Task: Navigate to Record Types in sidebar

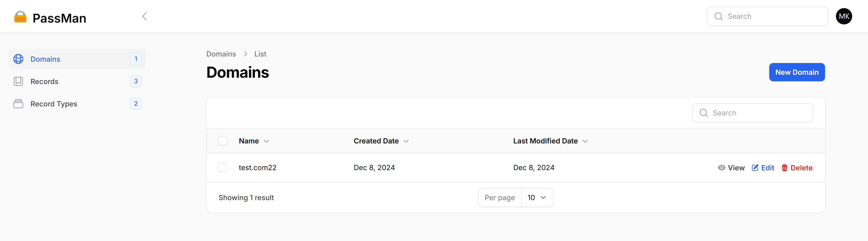Action: (54, 104)
